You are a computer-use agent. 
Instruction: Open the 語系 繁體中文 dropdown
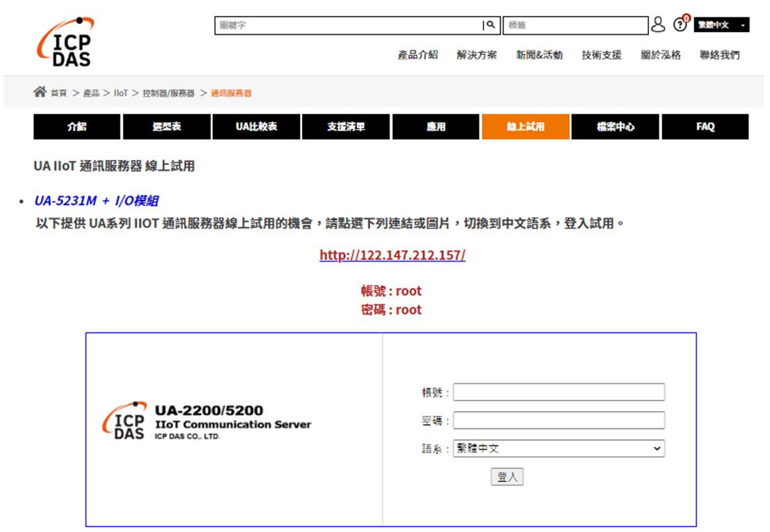[x=559, y=448]
